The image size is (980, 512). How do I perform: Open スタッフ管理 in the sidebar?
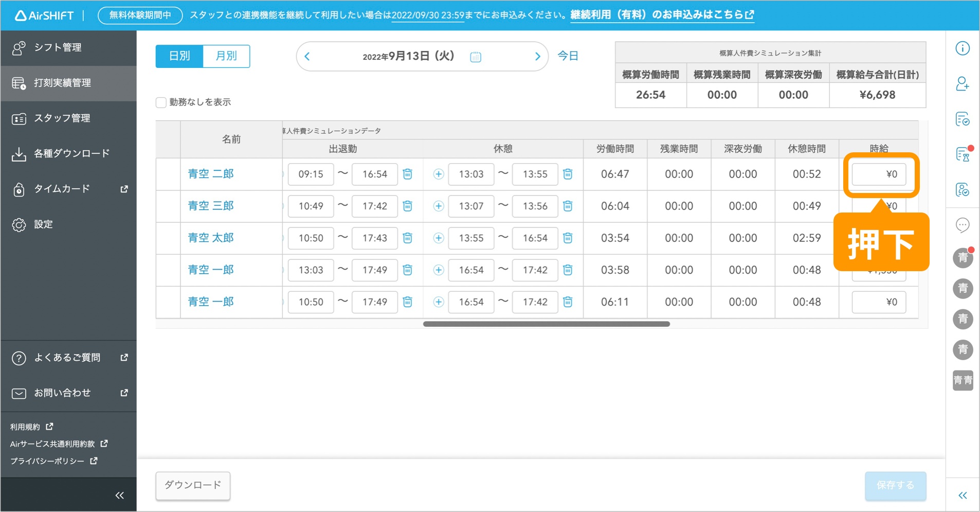[62, 118]
